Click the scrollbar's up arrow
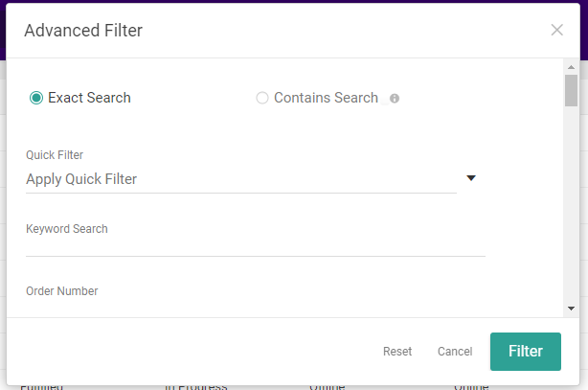588x390 pixels. (571, 65)
